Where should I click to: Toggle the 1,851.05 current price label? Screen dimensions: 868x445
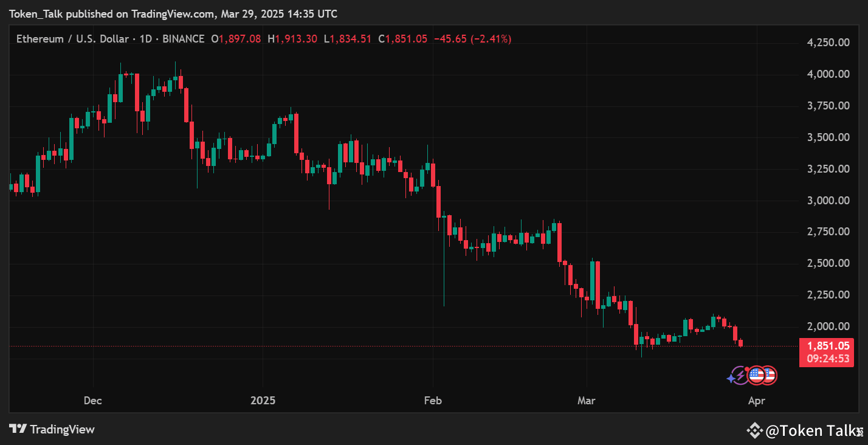point(827,345)
